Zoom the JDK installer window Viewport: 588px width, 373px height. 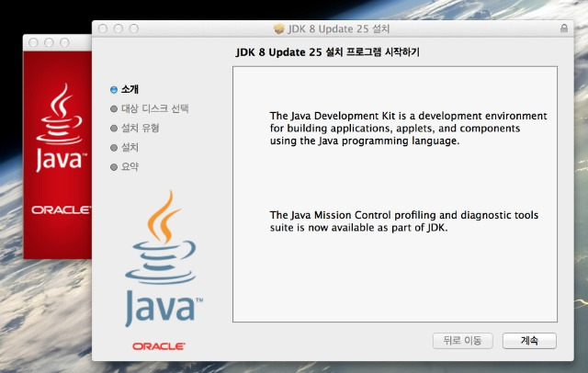[x=134, y=28]
